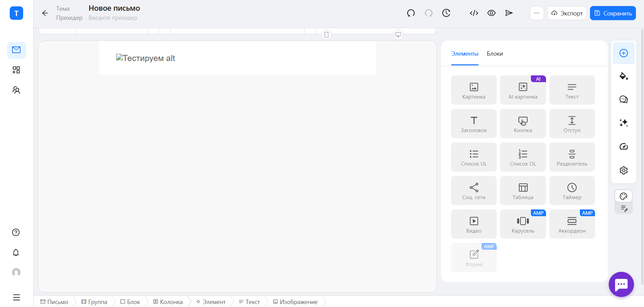This screenshot has height=307, width=644.
Task: Select the image with Тестируем alt text
Action: (x=145, y=58)
